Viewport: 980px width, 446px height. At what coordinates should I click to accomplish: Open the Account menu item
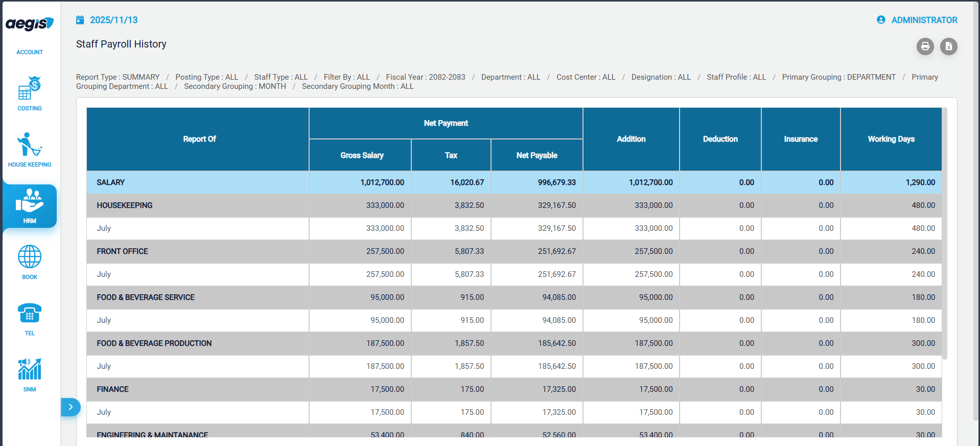(30, 52)
